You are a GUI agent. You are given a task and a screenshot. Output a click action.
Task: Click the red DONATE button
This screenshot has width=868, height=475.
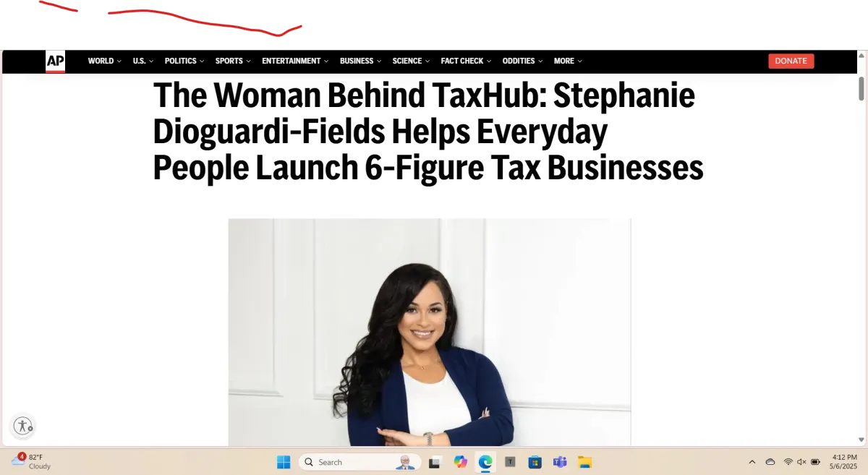791,61
